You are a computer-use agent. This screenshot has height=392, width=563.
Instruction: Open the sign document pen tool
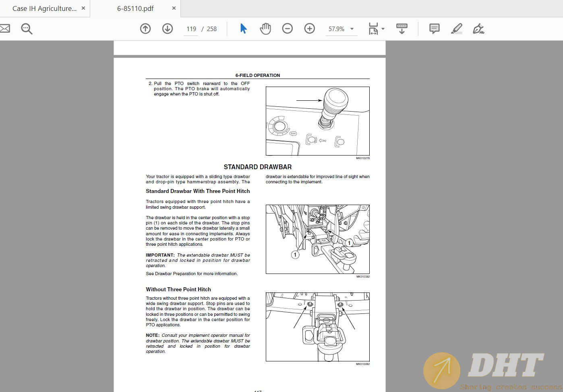click(478, 29)
